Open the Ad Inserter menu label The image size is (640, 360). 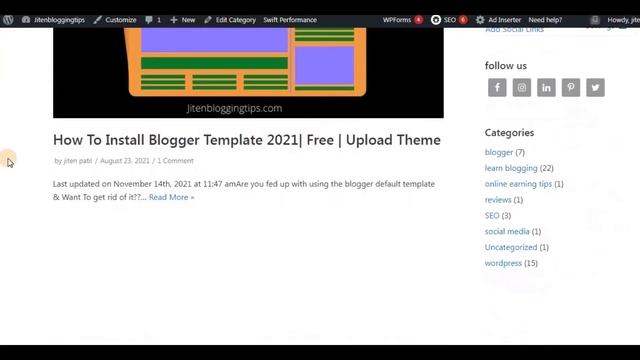click(x=504, y=20)
